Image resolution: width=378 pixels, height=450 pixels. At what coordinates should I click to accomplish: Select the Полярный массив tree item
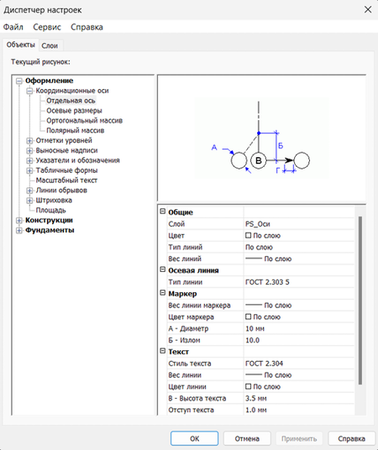[x=75, y=131]
